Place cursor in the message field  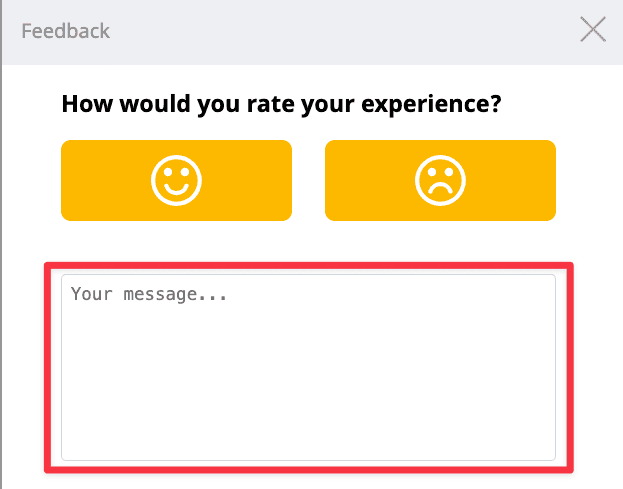pos(308,367)
